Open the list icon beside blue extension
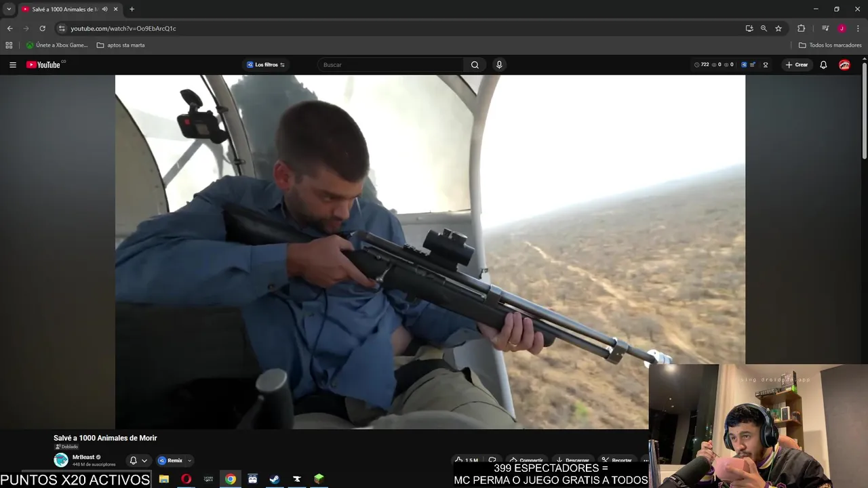This screenshot has height=488, width=868. [x=752, y=65]
